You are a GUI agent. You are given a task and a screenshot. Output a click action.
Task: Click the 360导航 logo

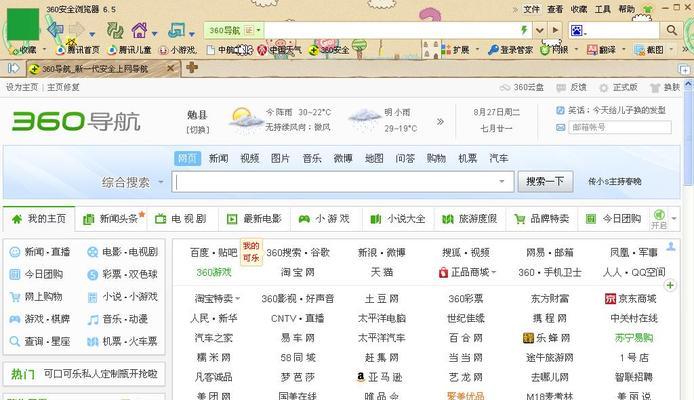tap(76, 121)
